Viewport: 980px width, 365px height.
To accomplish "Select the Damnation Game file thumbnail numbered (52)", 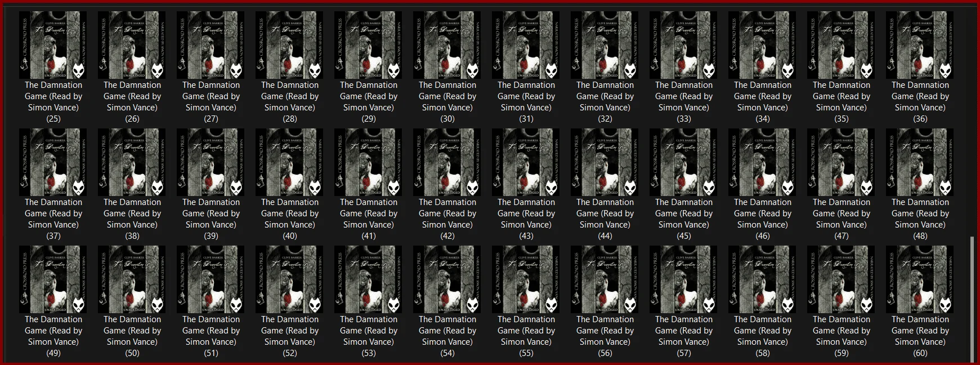I will pyautogui.click(x=290, y=279).
